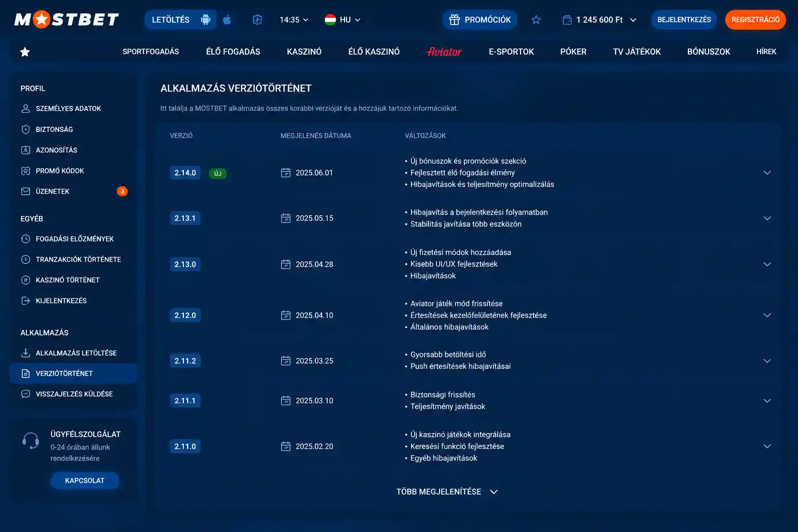Open ALKALMAZÁS LETÖLTÉSE in sidebar

pyautogui.click(x=73, y=353)
